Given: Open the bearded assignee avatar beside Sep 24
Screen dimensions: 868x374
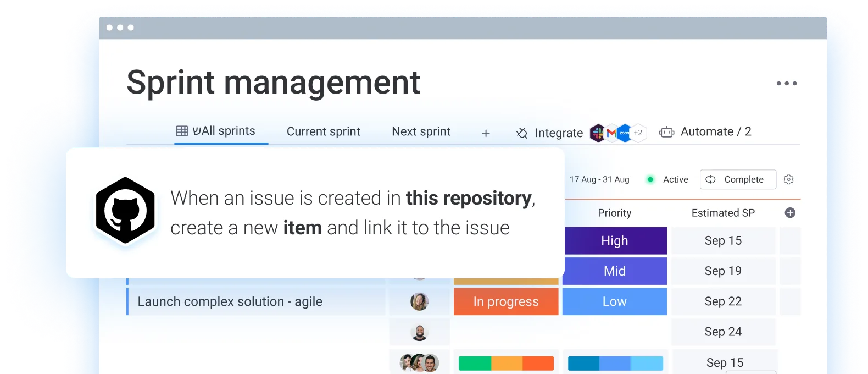Looking at the screenshot, I should coord(420,332).
